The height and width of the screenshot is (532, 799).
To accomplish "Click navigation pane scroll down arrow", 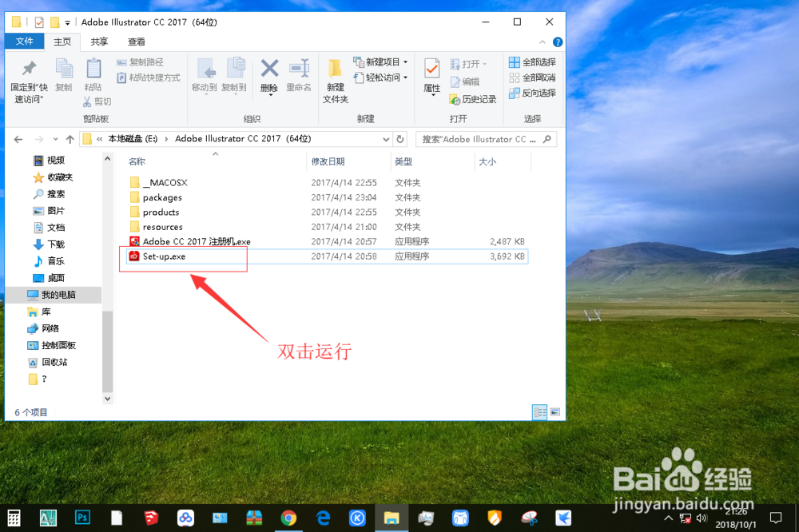I will [108, 399].
